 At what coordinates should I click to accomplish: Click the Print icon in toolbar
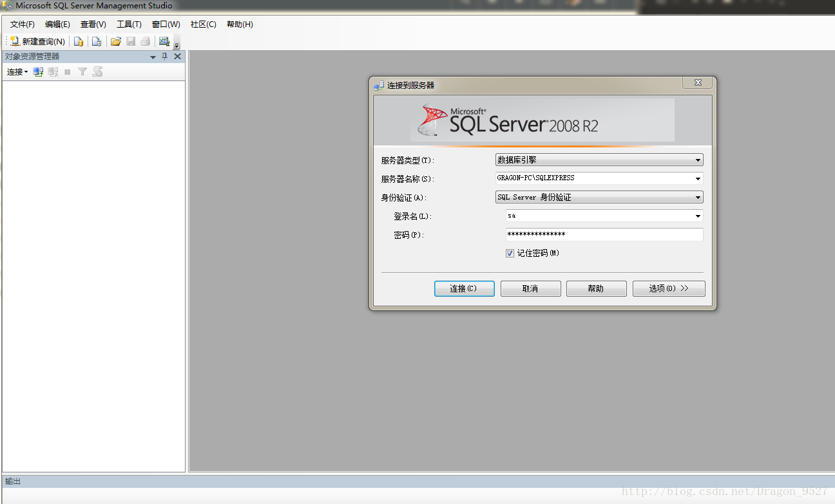146,42
